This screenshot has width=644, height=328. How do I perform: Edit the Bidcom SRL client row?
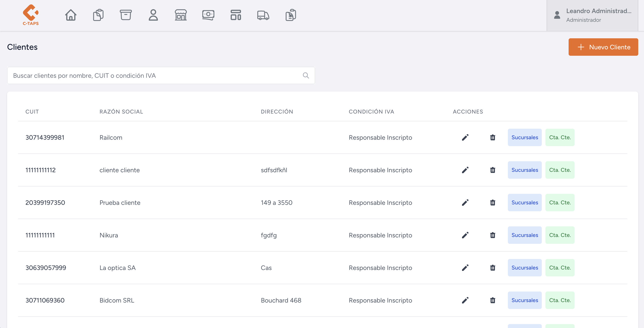(x=465, y=300)
